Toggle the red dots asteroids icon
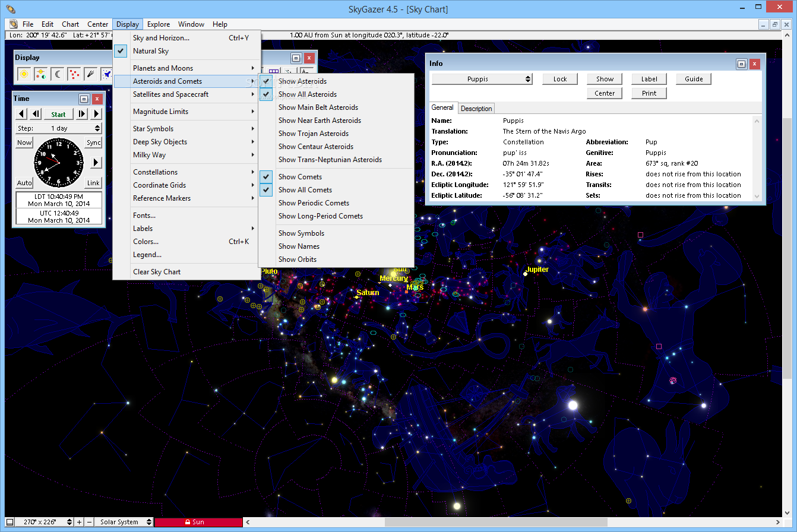This screenshot has width=797, height=532. click(74, 74)
